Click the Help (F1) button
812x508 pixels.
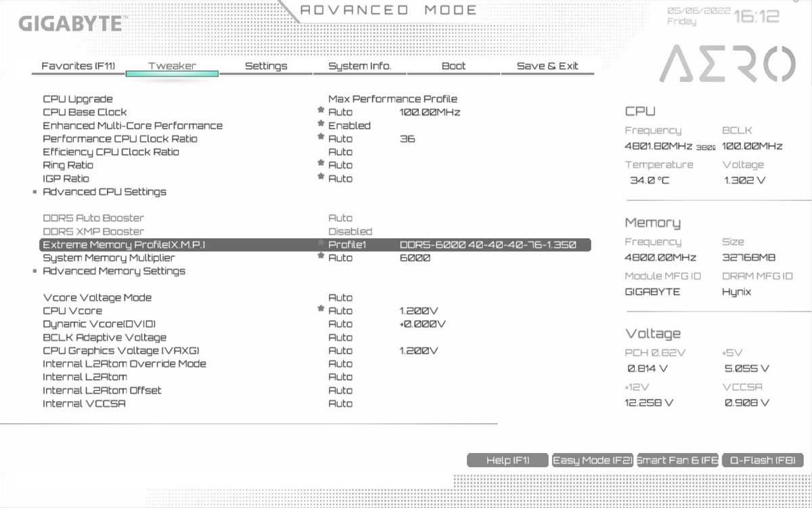coord(507,461)
